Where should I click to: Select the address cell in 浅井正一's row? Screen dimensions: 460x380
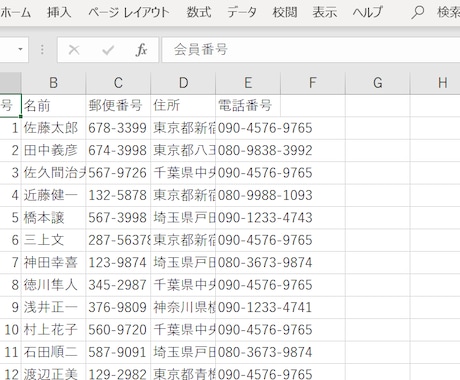tap(183, 307)
